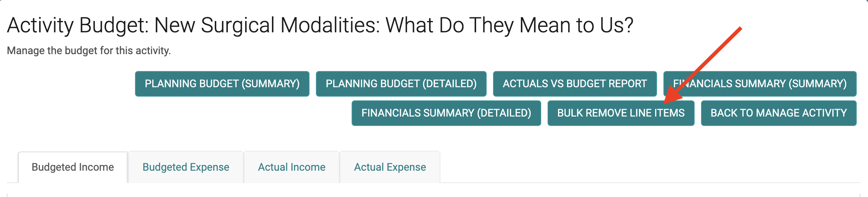868x197 pixels.
Task: Click the Activity Budget page heading
Action: [320, 26]
